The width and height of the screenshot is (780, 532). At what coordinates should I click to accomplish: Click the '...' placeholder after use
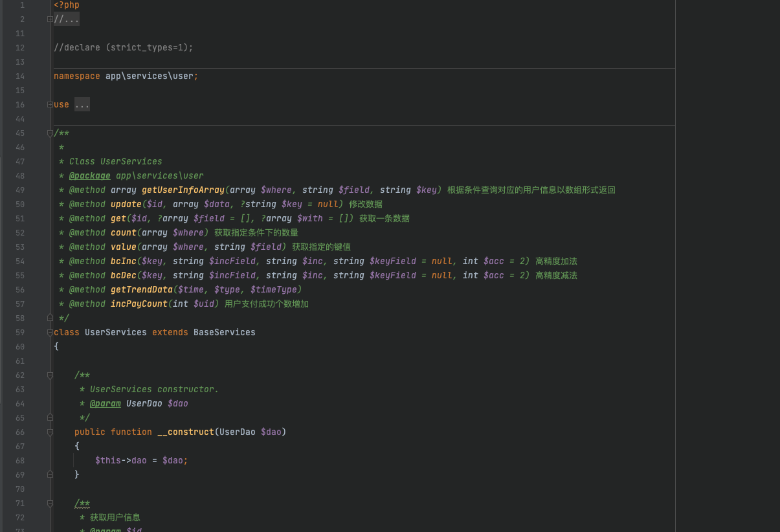coord(82,105)
